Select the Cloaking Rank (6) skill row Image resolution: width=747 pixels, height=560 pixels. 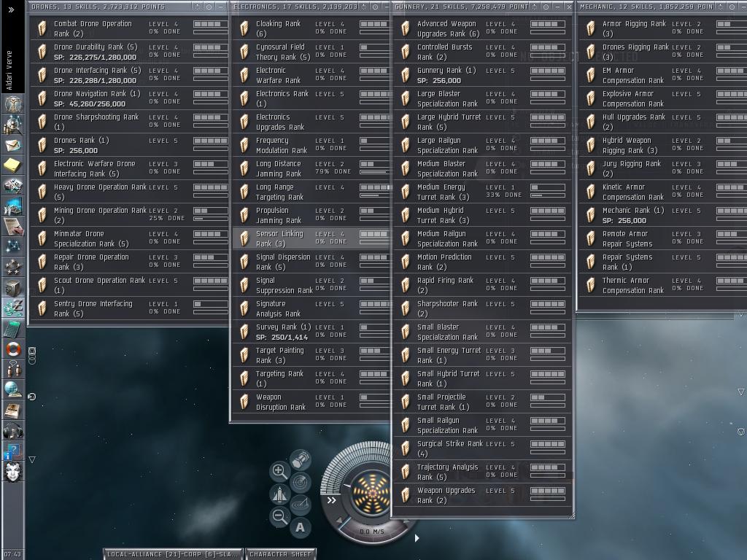(x=311, y=28)
